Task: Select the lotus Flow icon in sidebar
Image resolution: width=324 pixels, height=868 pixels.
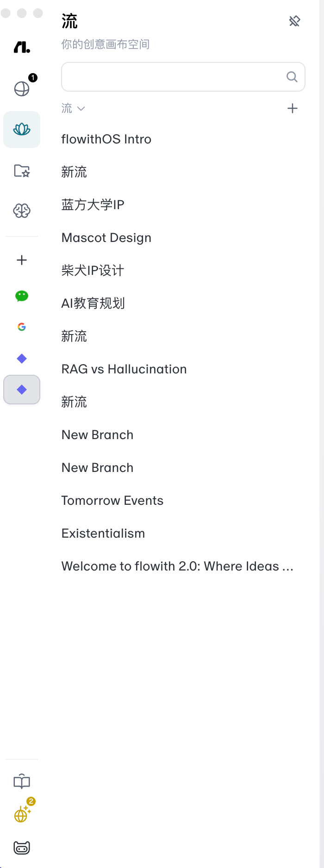Action: [22, 130]
